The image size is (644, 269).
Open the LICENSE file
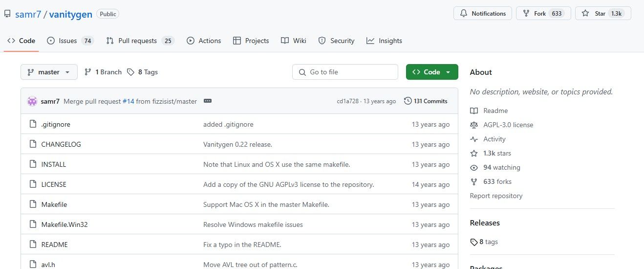pyautogui.click(x=54, y=184)
